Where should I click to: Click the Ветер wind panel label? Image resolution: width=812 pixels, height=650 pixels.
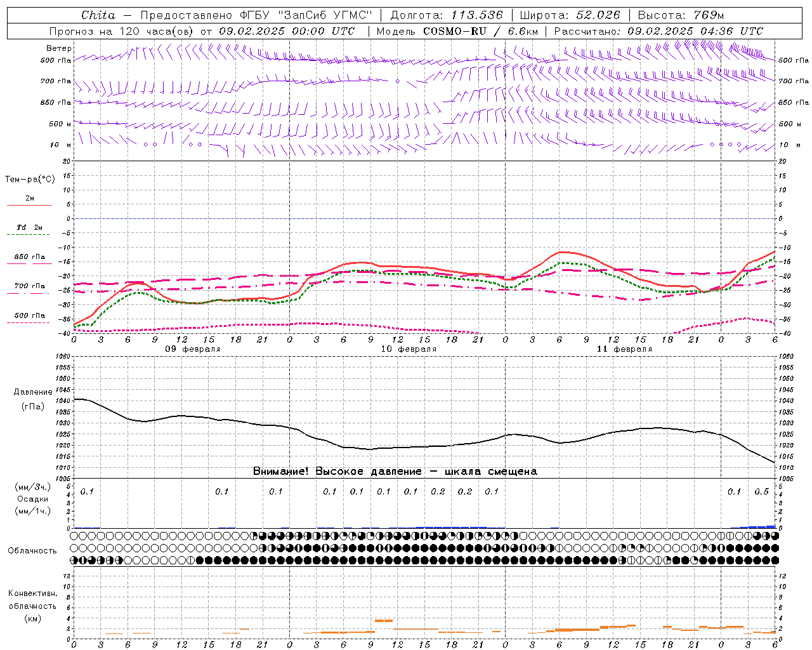pos(59,48)
